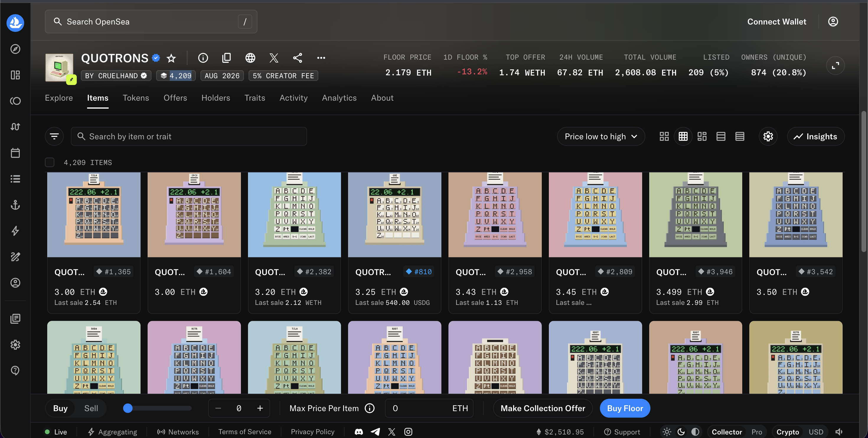The height and width of the screenshot is (438, 868).
Task: Open the Instagram link in footer
Action: pyautogui.click(x=408, y=432)
